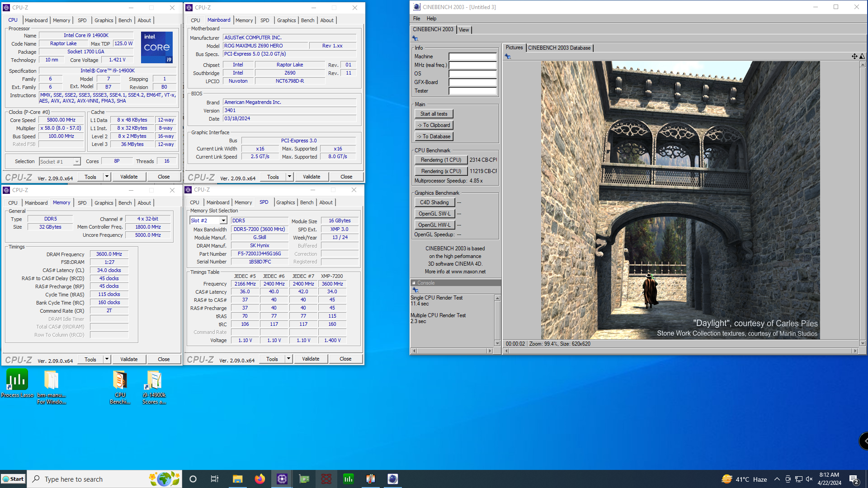Run Rendering (x CPU) benchmark
868x488 pixels.
click(x=441, y=171)
